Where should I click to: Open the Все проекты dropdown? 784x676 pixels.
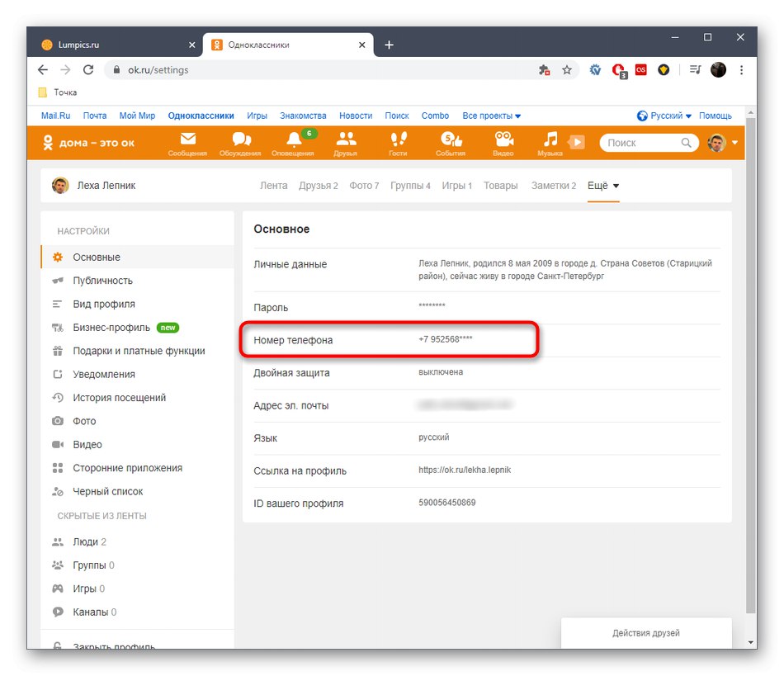[492, 116]
